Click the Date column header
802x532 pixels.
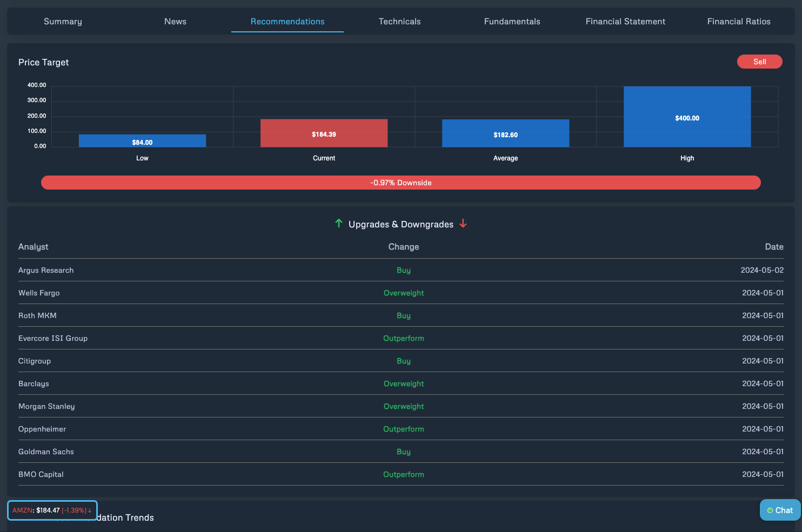pos(774,247)
